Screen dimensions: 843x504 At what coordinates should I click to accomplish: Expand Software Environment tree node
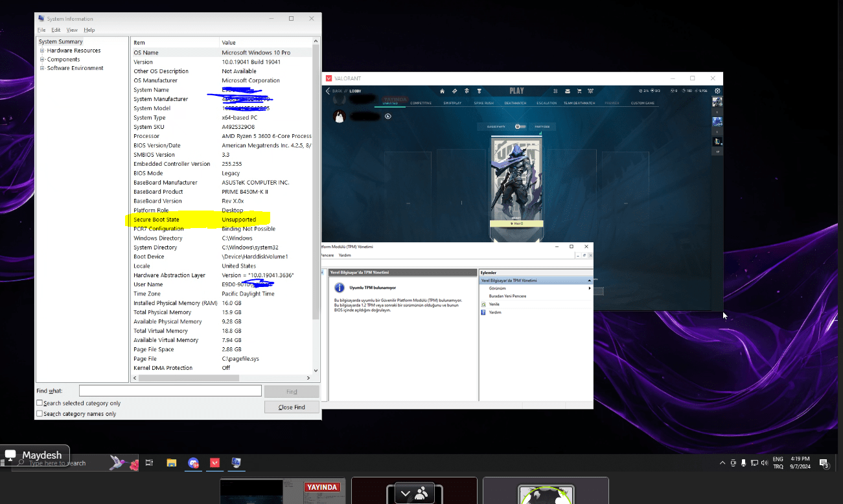tap(42, 68)
